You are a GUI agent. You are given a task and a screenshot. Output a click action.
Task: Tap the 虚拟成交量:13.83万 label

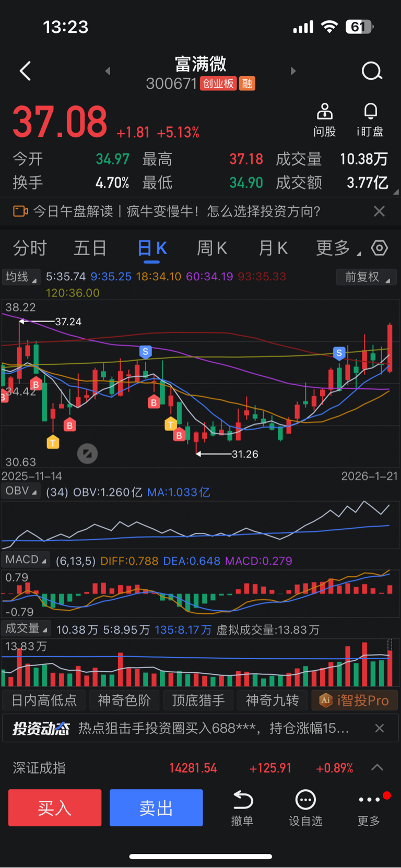268,629
